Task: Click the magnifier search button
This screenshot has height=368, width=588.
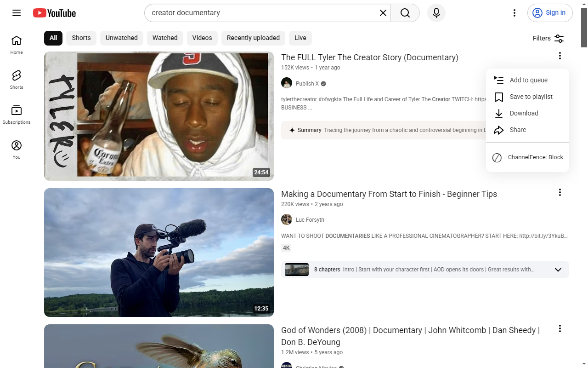Action: [x=405, y=13]
